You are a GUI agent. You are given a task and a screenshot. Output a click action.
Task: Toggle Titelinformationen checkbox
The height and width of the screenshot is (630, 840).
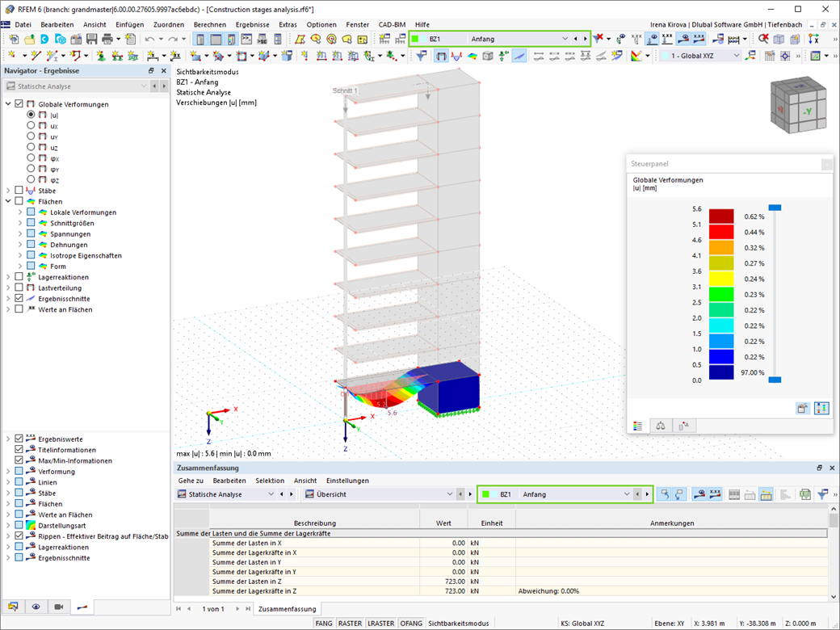point(19,449)
